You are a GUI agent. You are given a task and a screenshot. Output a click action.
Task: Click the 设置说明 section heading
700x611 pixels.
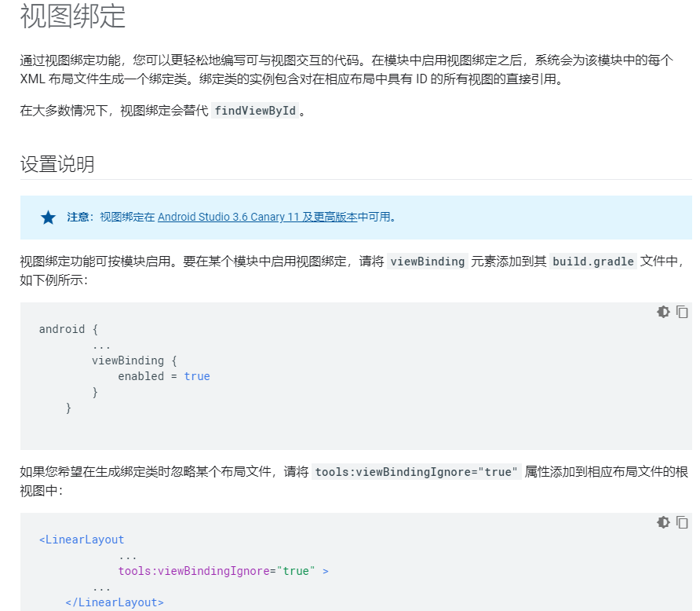57,164
